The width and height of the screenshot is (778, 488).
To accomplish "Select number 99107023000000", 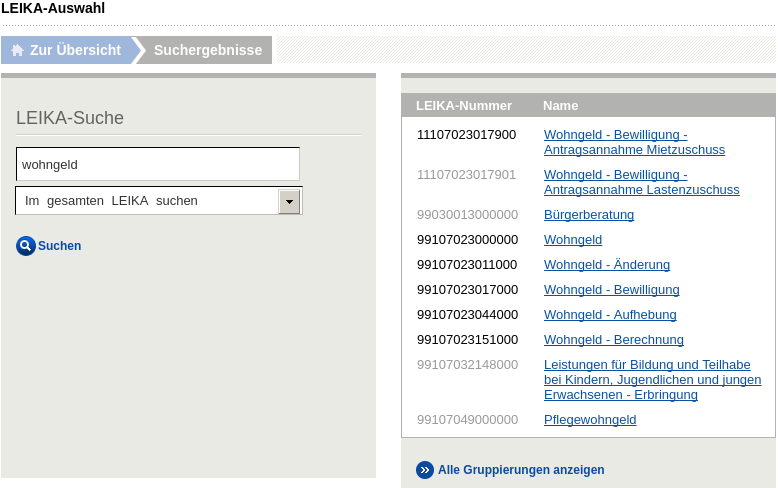I will (x=467, y=240).
